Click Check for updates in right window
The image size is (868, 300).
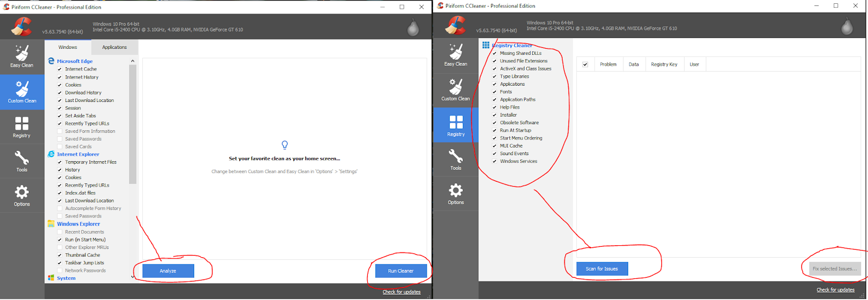(x=835, y=290)
